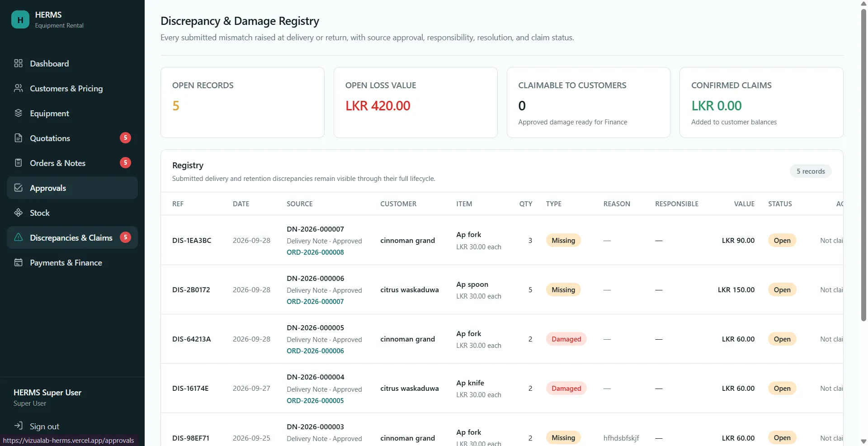Viewport: 868px width, 446px height.
Task: Select record DIS-1EA3BC
Action: 192,241
